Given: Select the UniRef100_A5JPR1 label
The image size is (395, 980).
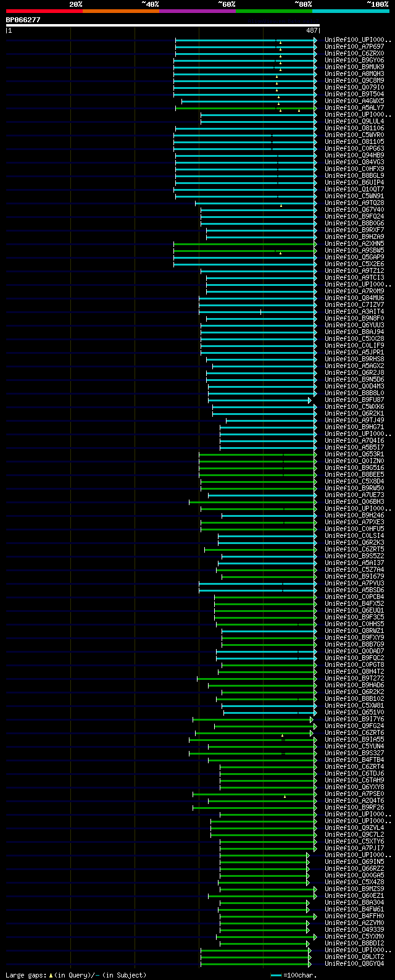Looking at the screenshot, I should click(354, 352).
